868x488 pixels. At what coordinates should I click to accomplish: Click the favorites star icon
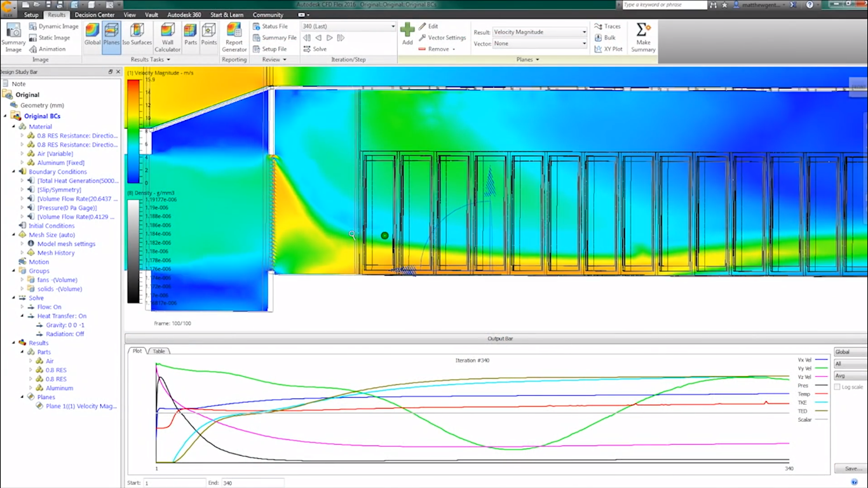[x=724, y=4]
